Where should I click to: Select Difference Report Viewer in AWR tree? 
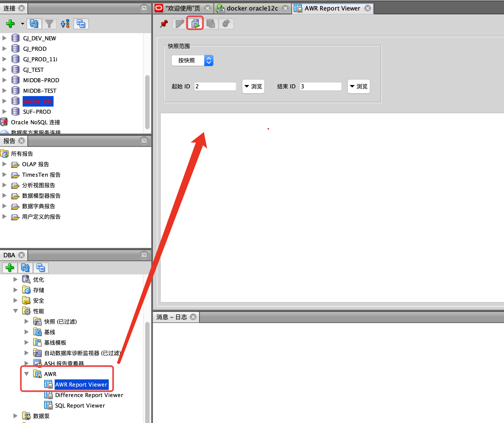click(89, 395)
